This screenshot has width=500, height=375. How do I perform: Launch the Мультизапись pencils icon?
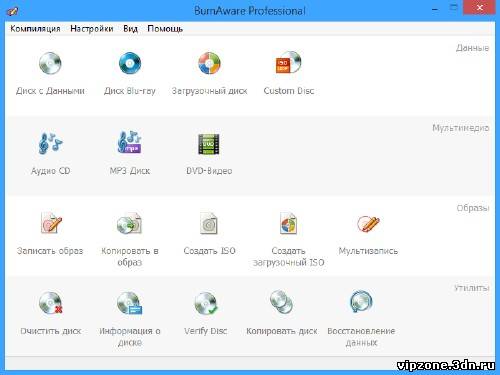tap(368, 223)
